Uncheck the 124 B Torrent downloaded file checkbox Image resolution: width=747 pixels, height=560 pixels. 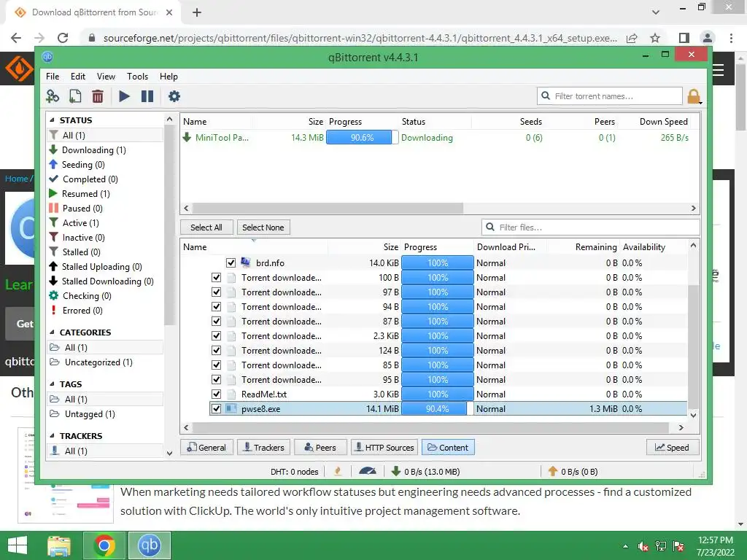[216, 351]
